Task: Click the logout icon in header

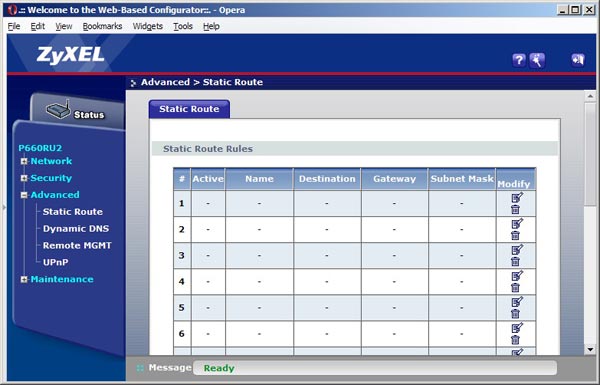Action: tap(577, 60)
